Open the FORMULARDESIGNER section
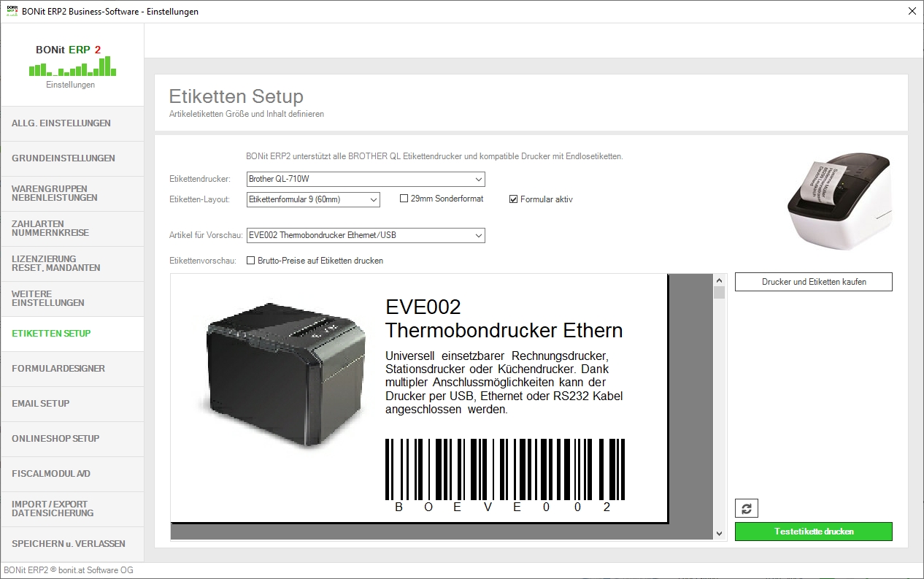The height and width of the screenshot is (579, 924). point(72,369)
